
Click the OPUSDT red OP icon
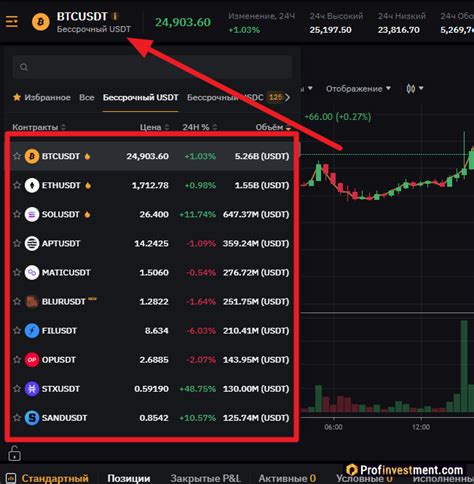[x=32, y=360]
